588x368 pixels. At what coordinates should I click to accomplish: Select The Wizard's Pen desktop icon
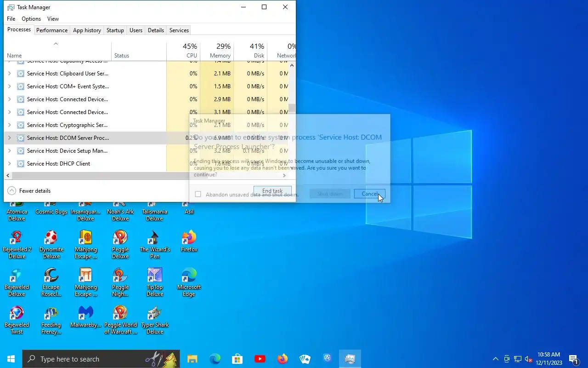[155, 245]
